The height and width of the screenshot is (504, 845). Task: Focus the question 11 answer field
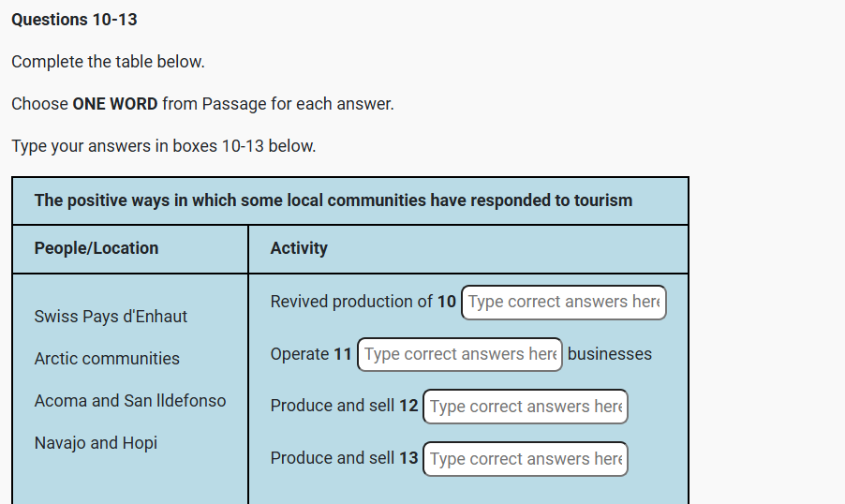pyautogui.click(x=459, y=354)
